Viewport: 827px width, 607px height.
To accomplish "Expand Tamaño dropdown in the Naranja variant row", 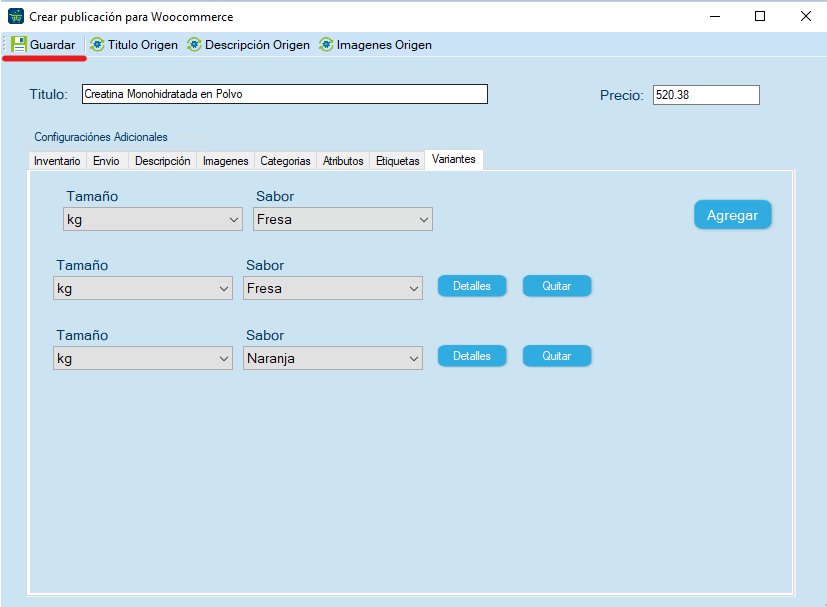I will [143, 359].
